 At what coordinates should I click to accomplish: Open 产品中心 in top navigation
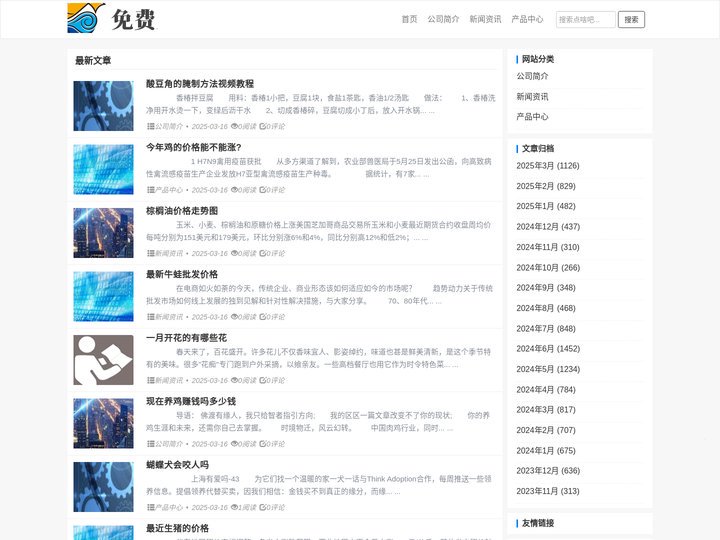click(x=527, y=19)
